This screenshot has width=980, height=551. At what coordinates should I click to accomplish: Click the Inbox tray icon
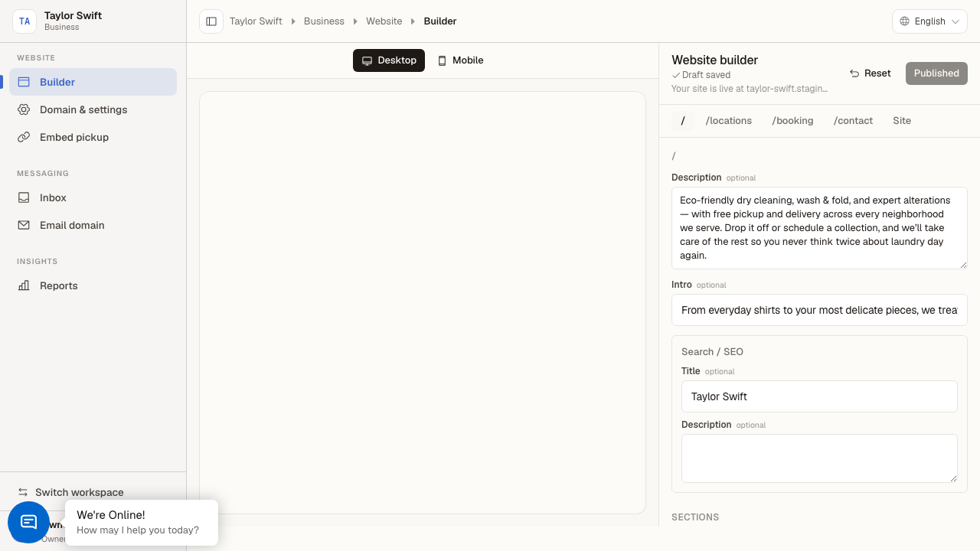[24, 197]
